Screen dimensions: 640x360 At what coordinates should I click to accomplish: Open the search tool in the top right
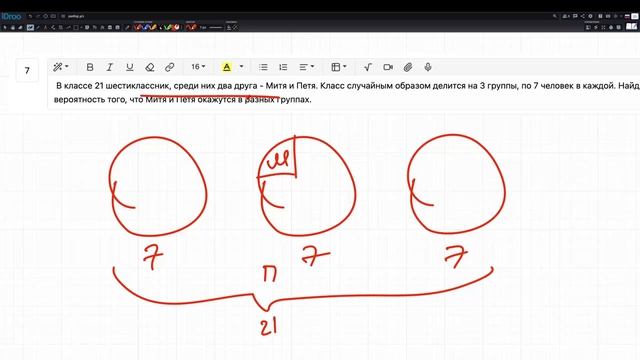[555, 16]
